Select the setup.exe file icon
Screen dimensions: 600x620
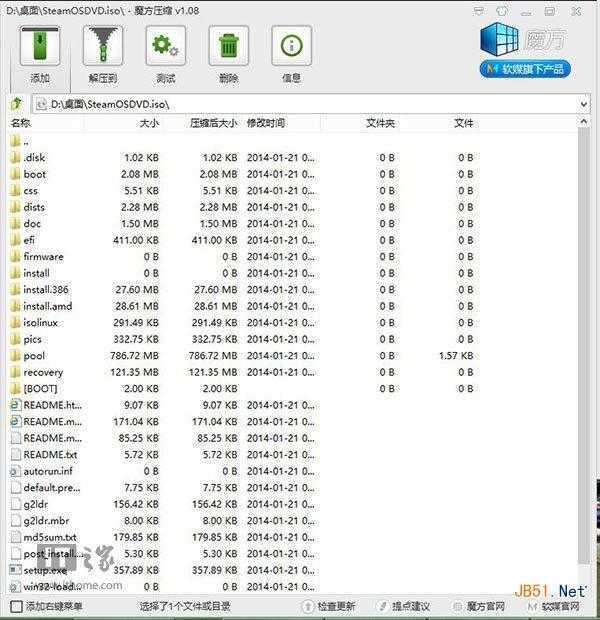[x=15, y=570]
